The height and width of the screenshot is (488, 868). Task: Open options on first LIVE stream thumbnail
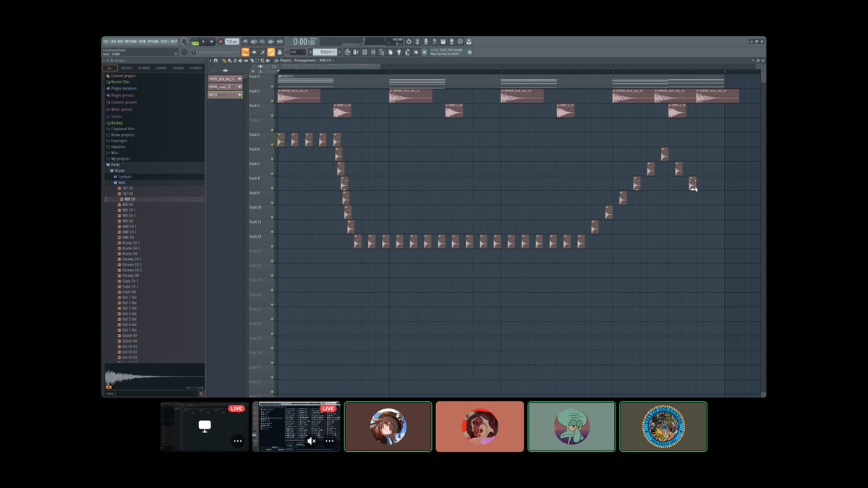237,441
